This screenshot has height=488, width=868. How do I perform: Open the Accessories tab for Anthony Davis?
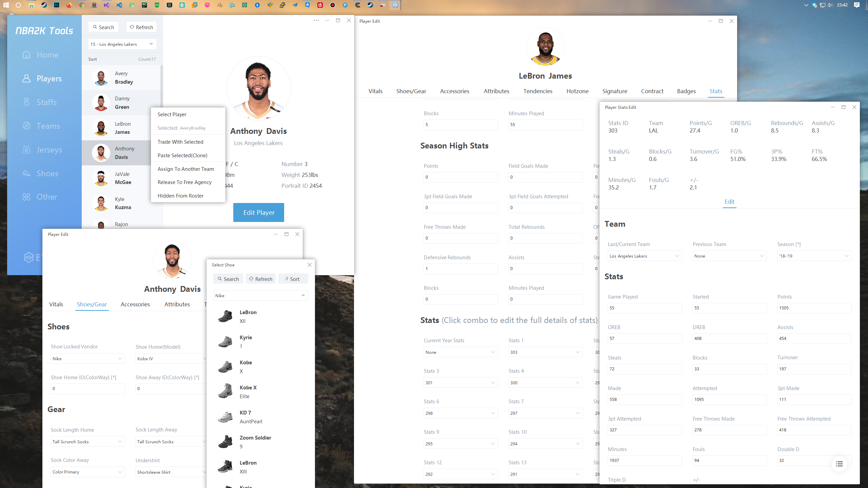(x=135, y=304)
